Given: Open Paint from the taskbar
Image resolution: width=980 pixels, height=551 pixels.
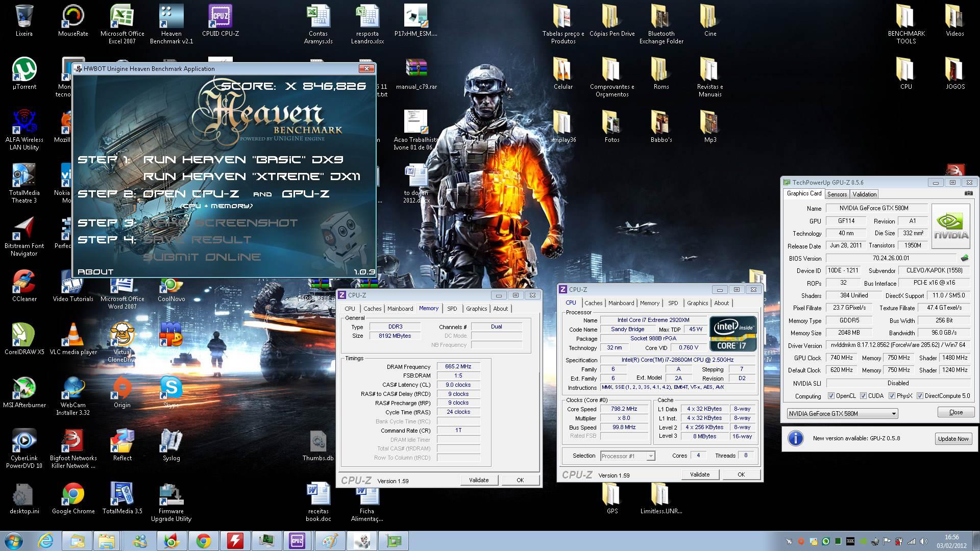Looking at the screenshot, I should pyautogui.click(x=329, y=541).
